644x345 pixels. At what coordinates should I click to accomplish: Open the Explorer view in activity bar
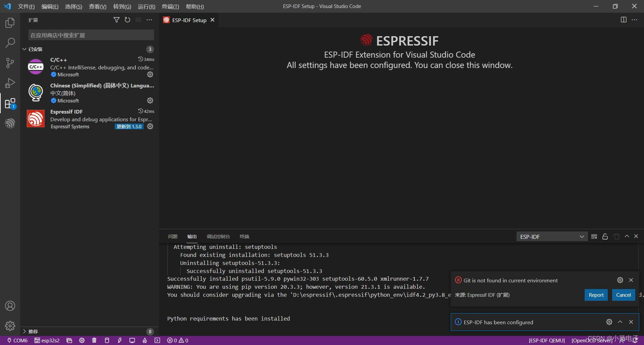pyautogui.click(x=10, y=23)
